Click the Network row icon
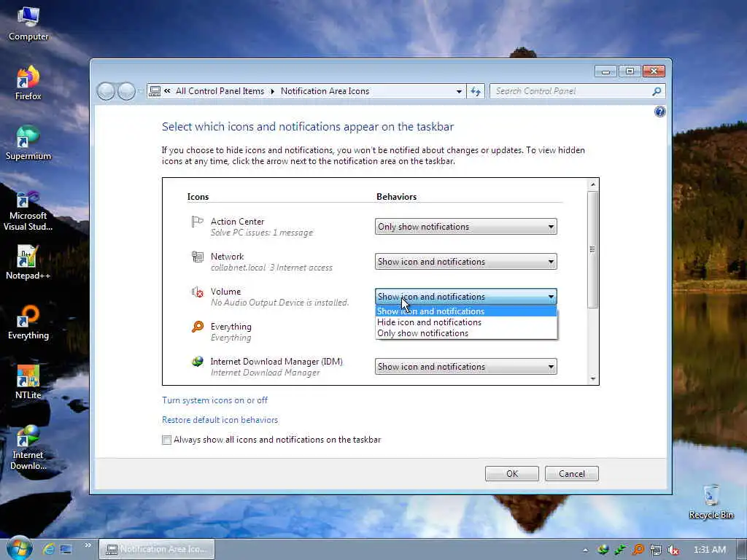The width and height of the screenshot is (747, 560). click(x=197, y=257)
